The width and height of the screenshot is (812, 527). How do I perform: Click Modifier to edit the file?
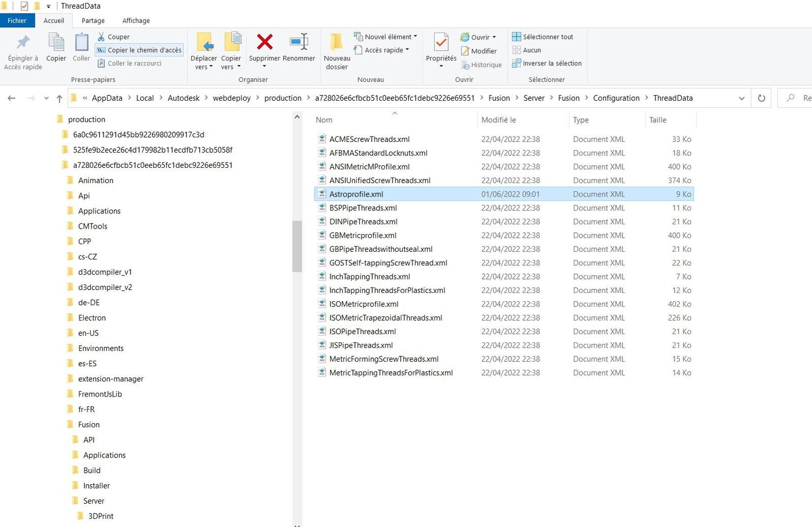pyautogui.click(x=479, y=51)
